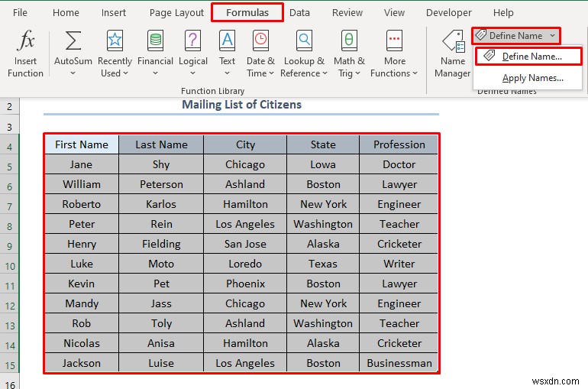Select the cell containing Luise
Image resolution: width=588 pixels, height=389 pixels.
point(161,363)
